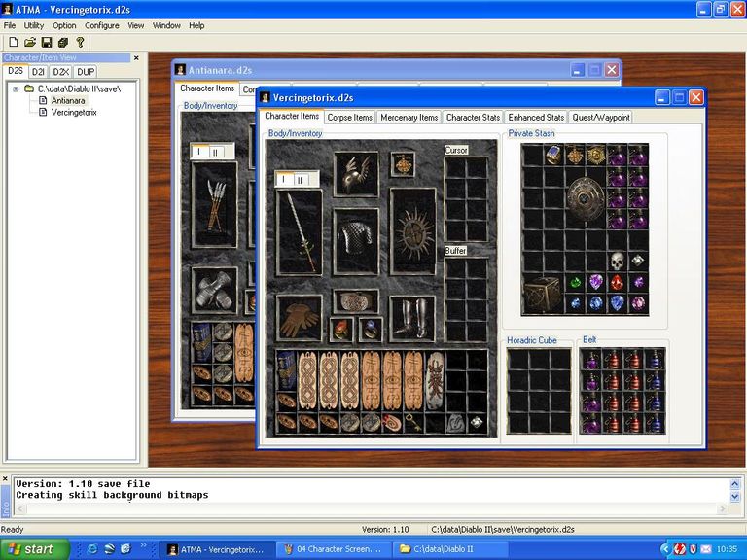Switch Vercingetorix to weapon set II
This screenshot has width=747, height=560.
coord(301,179)
